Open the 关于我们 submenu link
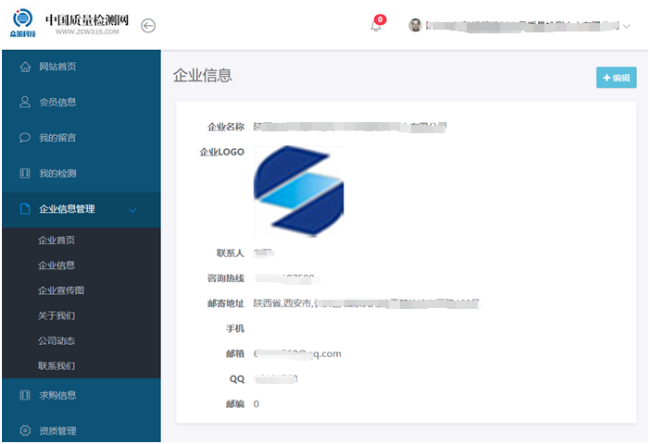This screenshot has height=444, width=650. pyautogui.click(x=56, y=316)
